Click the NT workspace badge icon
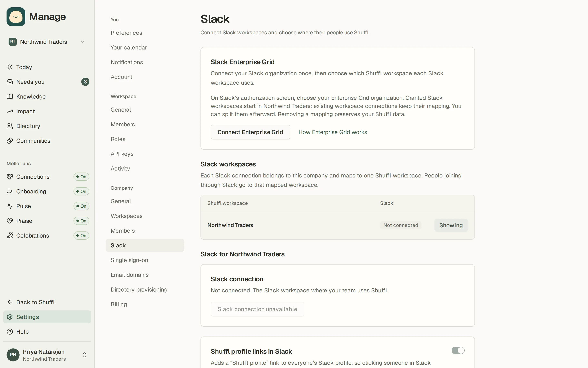This screenshot has height=368, width=588. (13, 42)
